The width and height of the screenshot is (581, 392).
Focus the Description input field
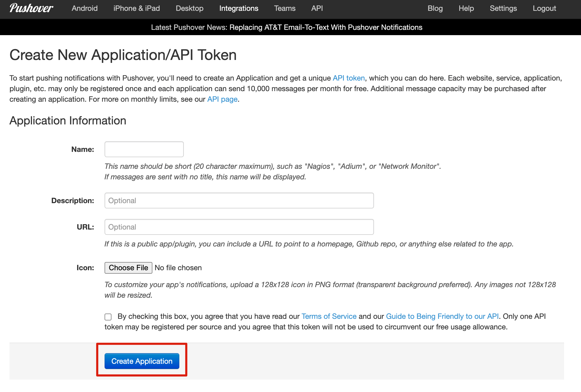(x=239, y=200)
